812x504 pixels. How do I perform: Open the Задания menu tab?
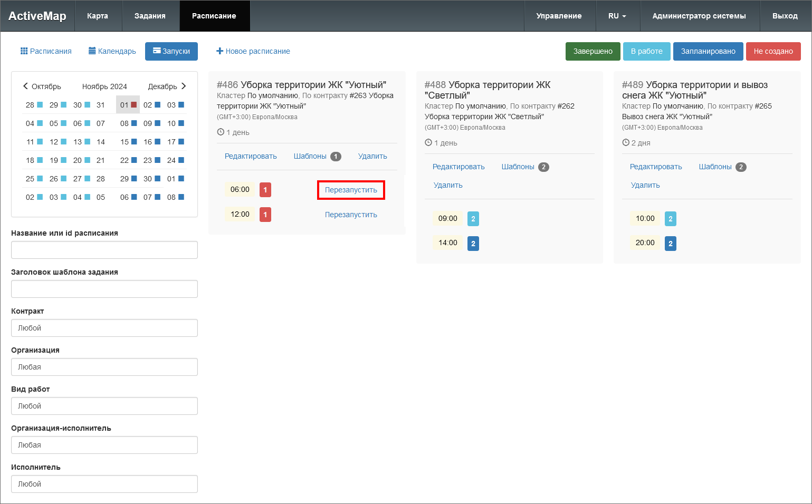150,16
